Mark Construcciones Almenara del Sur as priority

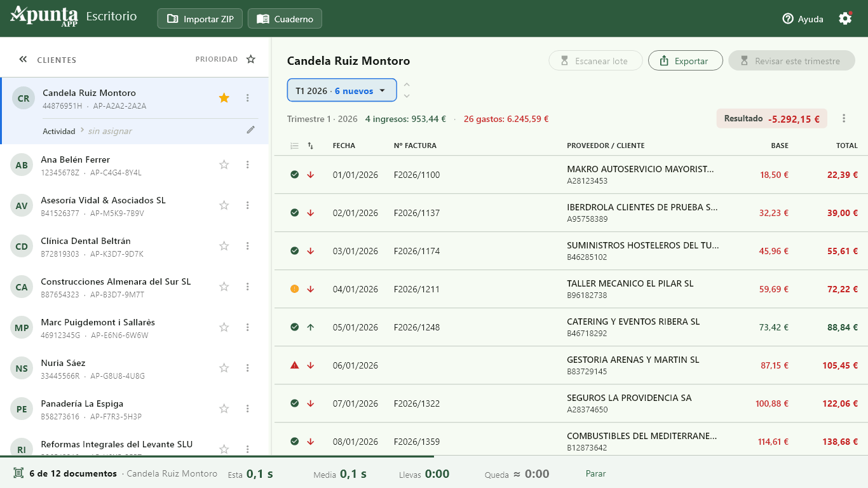point(224,287)
